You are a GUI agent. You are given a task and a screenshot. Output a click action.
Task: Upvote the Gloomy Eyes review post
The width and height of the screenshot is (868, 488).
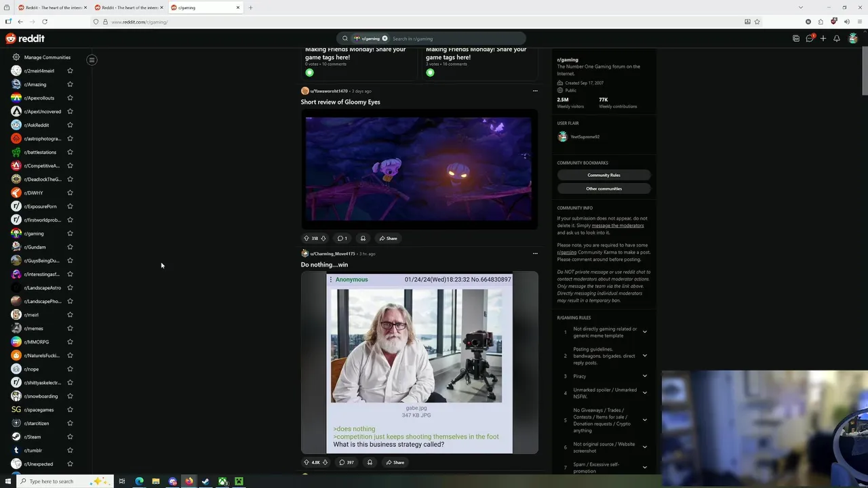point(307,239)
